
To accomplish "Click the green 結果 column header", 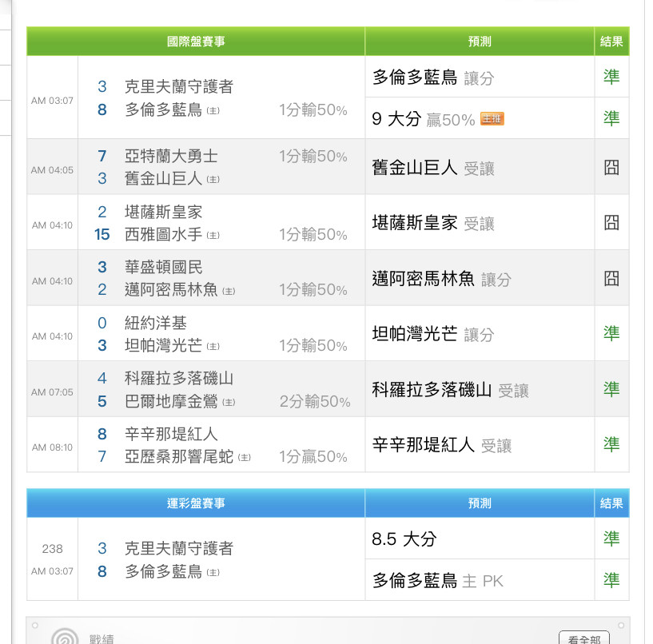I will click(611, 42).
